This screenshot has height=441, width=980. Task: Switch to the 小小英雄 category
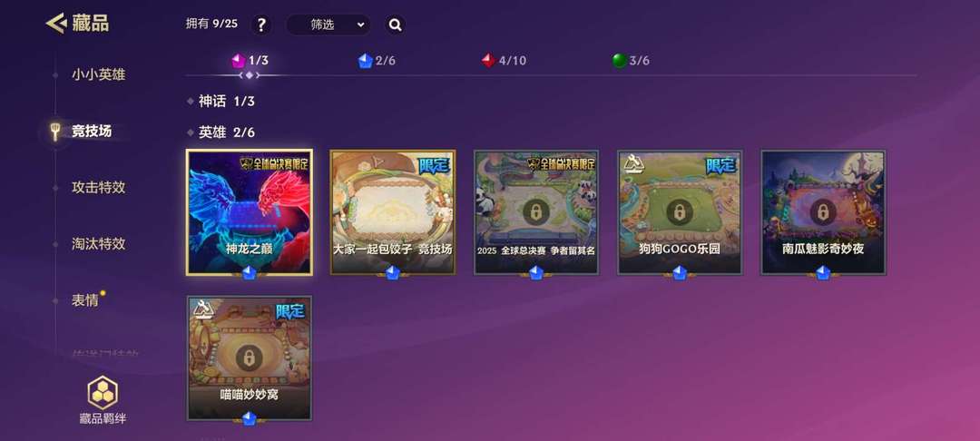[98, 75]
